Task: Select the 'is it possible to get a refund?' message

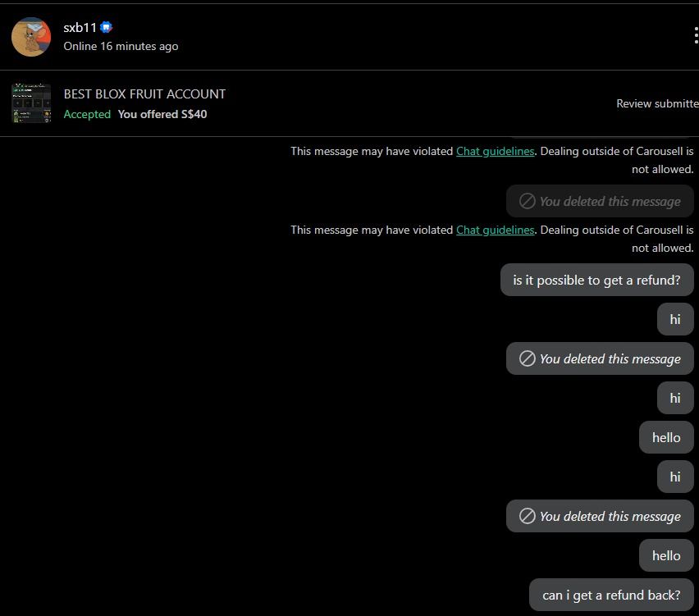Action: (x=597, y=280)
